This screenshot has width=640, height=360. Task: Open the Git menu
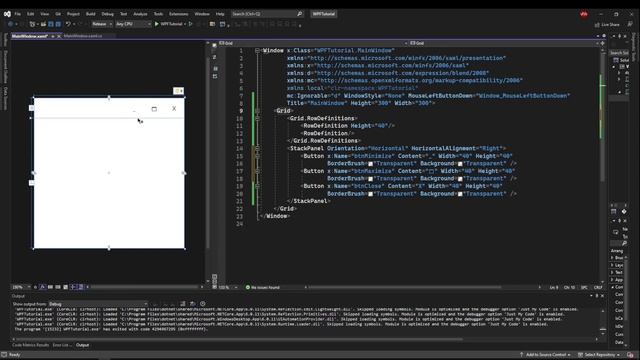(x=58, y=14)
